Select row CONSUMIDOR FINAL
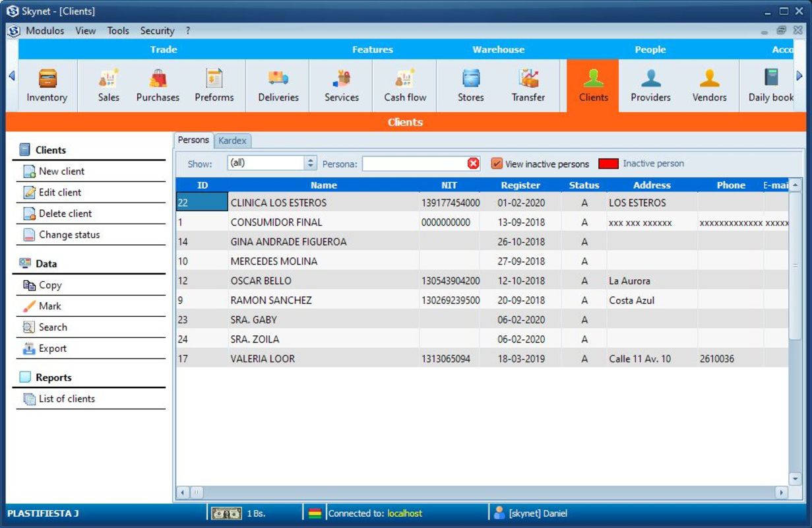The width and height of the screenshot is (812, 528). (x=482, y=222)
